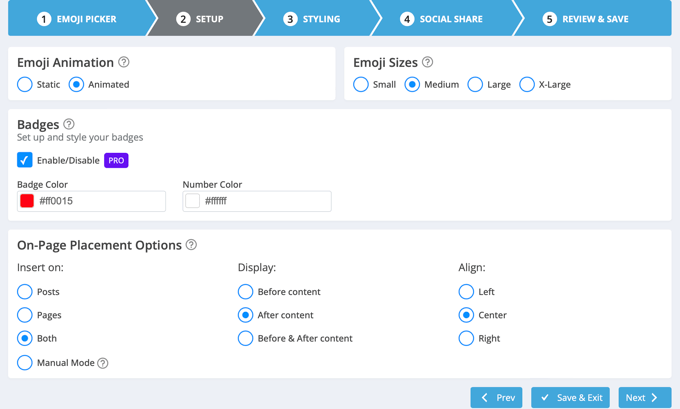Click help icon beside Emoji Sizes
680x409 pixels.
(427, 62)
